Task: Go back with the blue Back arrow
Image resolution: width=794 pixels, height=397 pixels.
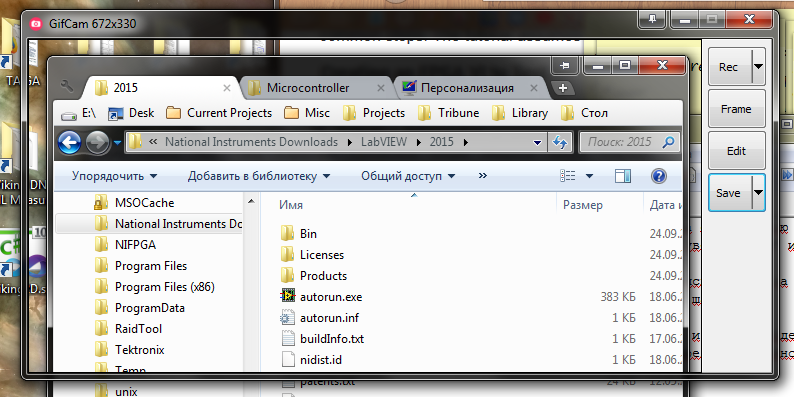Action: tap(70, 143)
